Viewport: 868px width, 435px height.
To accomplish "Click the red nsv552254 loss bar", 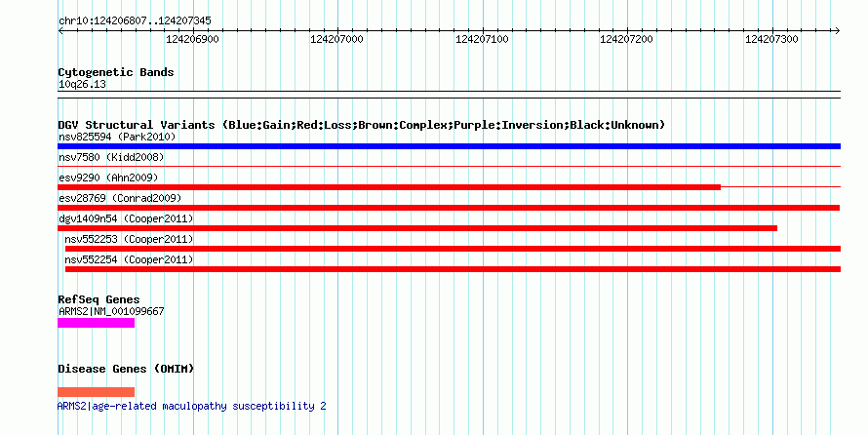I will (x=453, y=269).
